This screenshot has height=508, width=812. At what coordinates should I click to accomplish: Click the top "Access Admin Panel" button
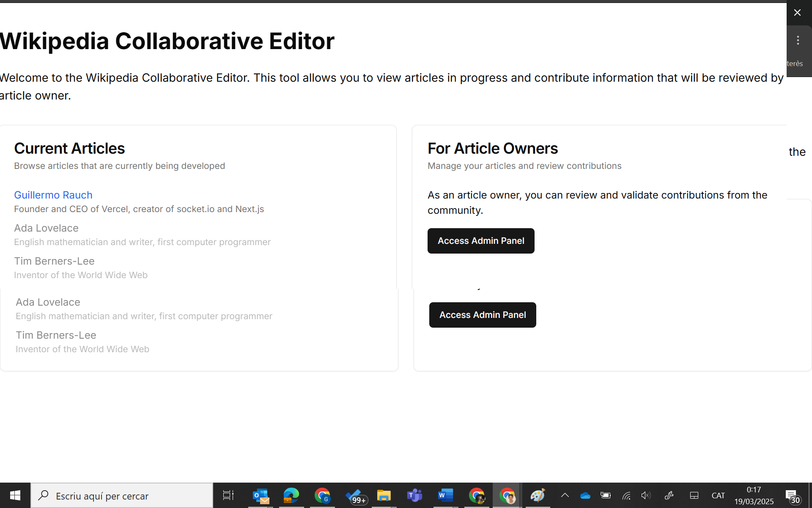pos(480,240)
